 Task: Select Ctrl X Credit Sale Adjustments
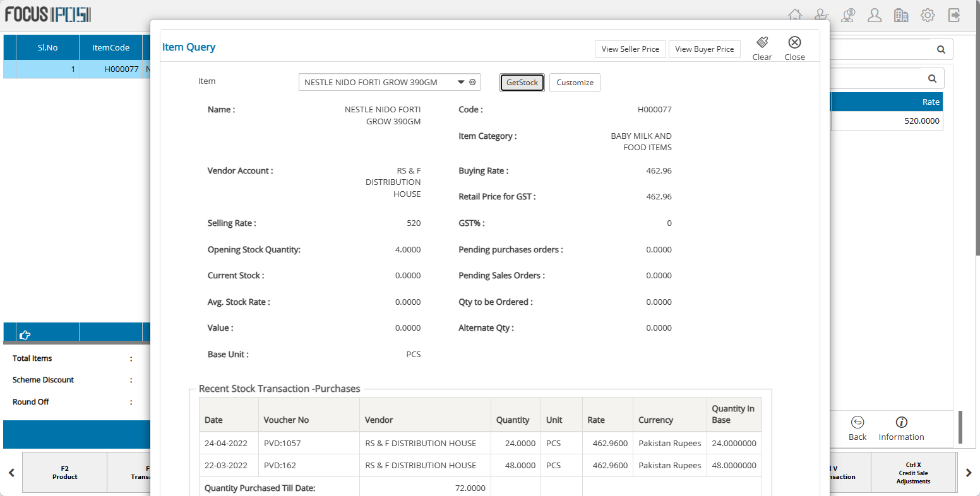[x=913, y=473]
